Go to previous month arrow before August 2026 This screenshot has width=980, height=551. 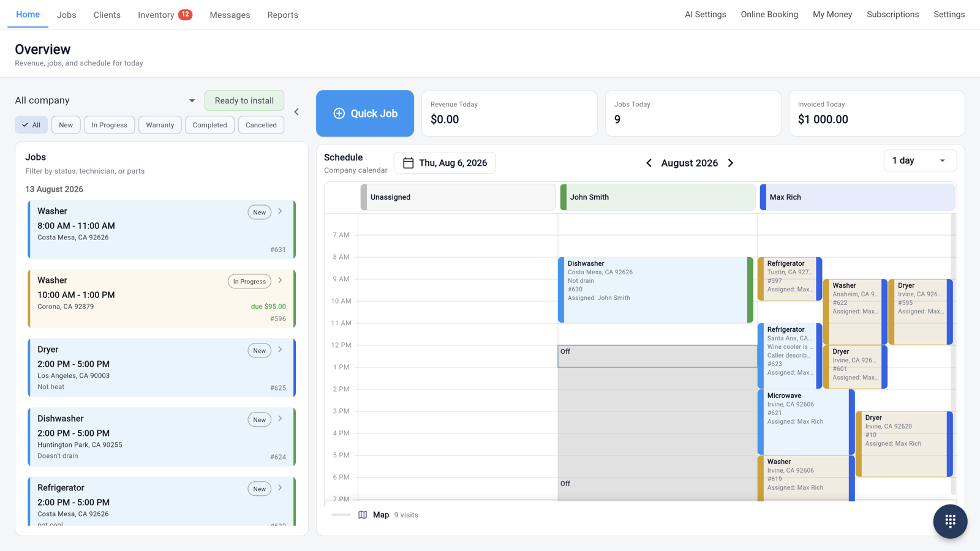[649, 163]
